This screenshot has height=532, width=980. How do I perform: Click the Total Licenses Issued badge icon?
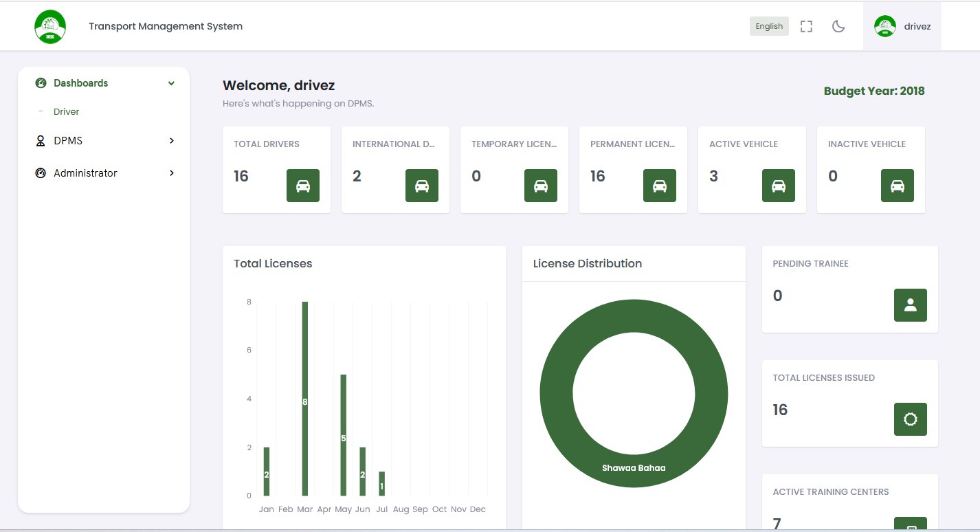click(x=911, y=419)
